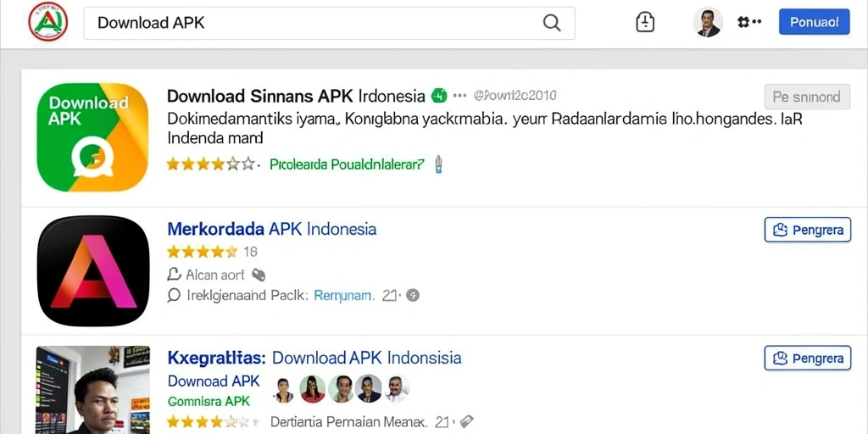This screenshot has height=434, width=868.
Task: Open the green Pıcolearda Poualdnlalerar7 link
Action: click(x=347, y=164)
